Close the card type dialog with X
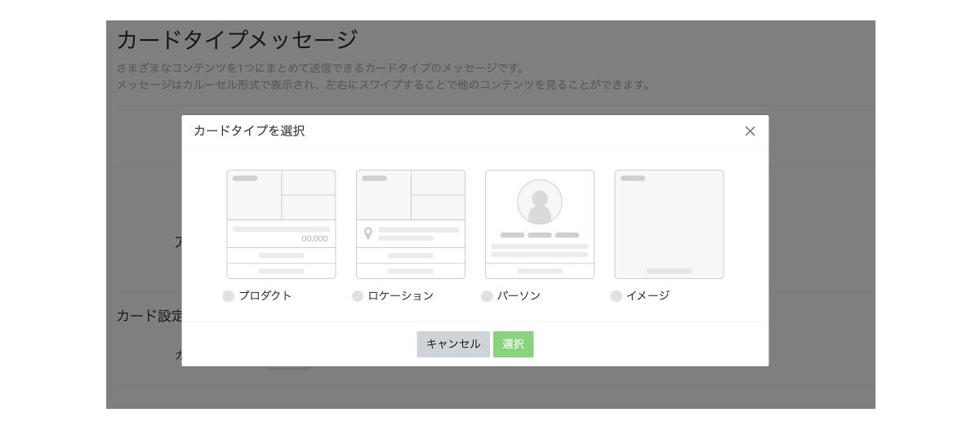Viewport: 980px width, 439px height. (750, 131)
